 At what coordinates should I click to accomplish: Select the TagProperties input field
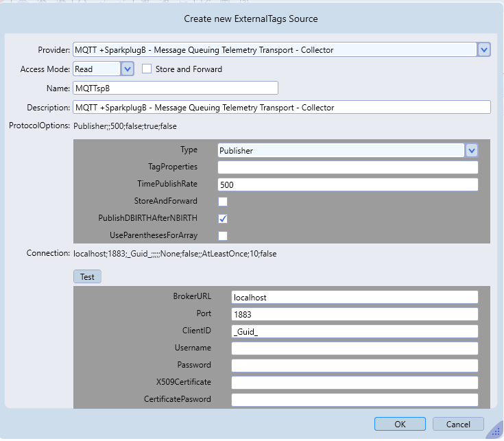[348, 167]
